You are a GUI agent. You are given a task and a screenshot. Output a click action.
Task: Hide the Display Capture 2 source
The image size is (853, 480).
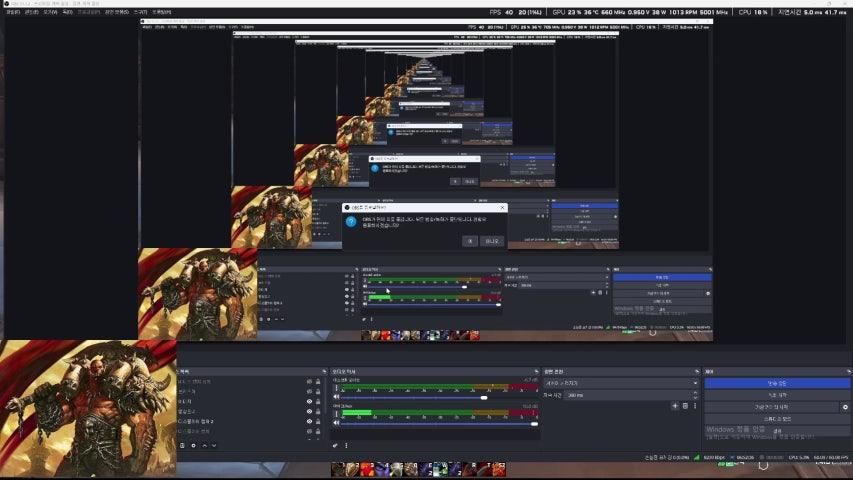pyautogui.click(x=309, y=422)
